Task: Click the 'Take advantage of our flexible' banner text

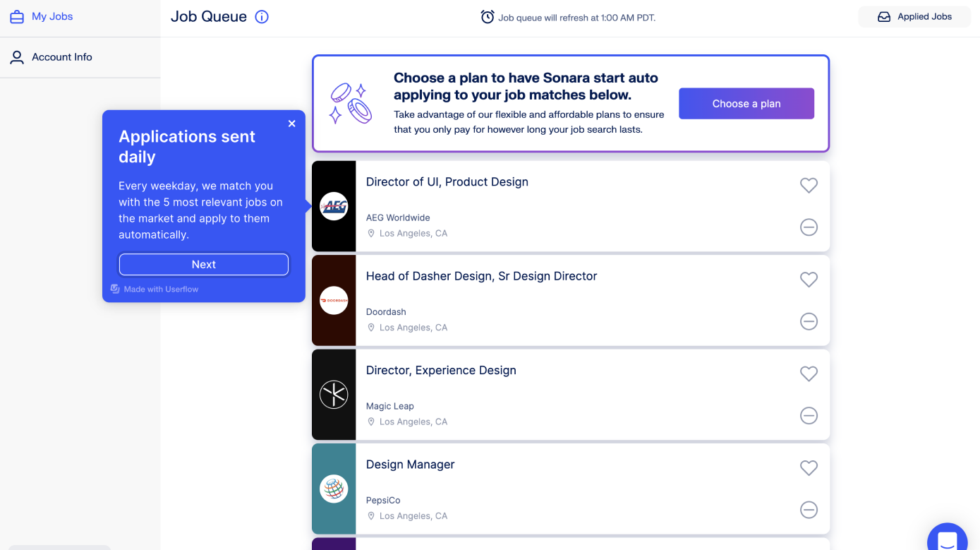Action: (529, 122)
